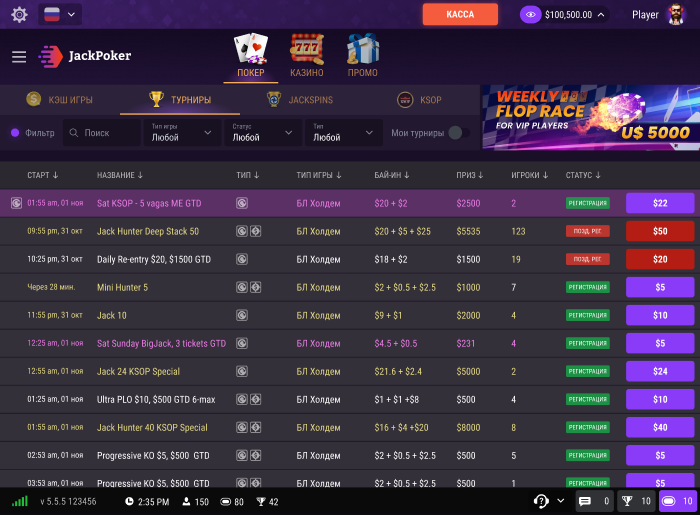Expand the chevron next to support icon
The height and width of the screenshot is (515, 700).
point(561,501)
